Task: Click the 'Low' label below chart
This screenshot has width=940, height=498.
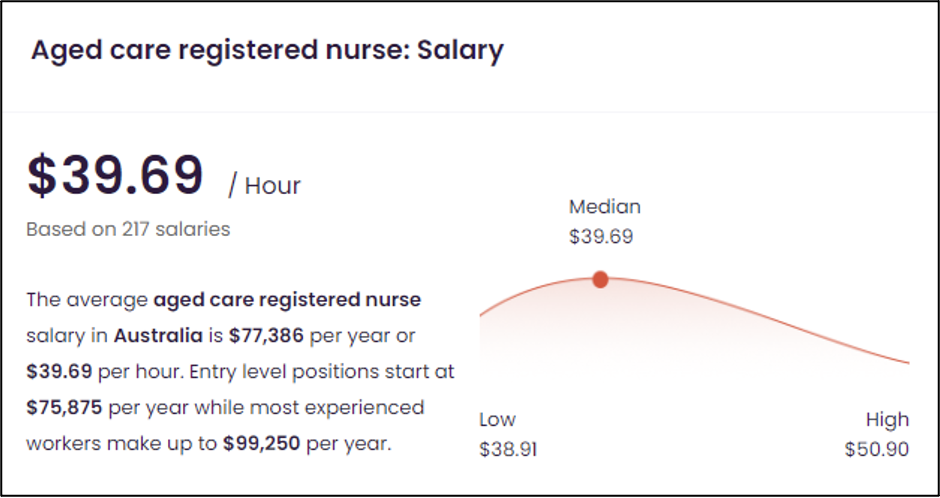Action: 498,419
